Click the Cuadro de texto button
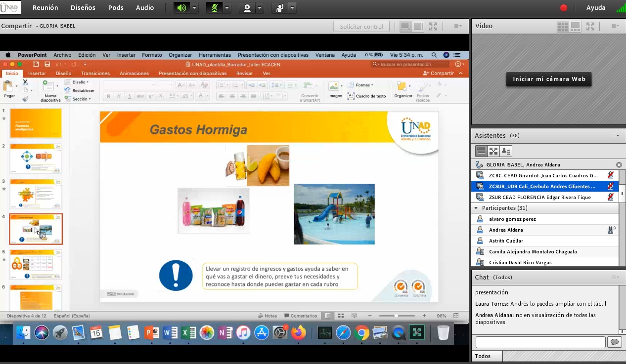The width and height of the screenshot is (626, 364). tap(367, 96)
